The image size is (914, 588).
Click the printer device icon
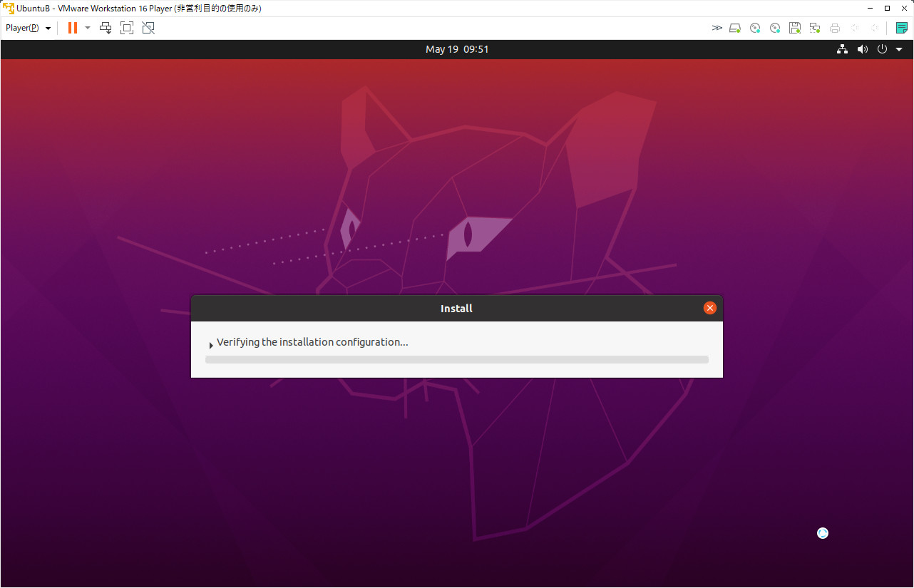835,28
